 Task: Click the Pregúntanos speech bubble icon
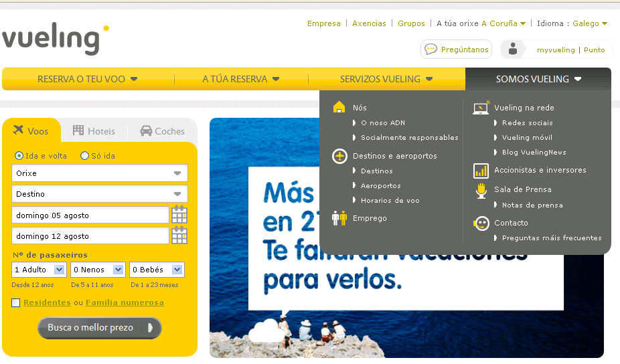(x=431, y=50)
